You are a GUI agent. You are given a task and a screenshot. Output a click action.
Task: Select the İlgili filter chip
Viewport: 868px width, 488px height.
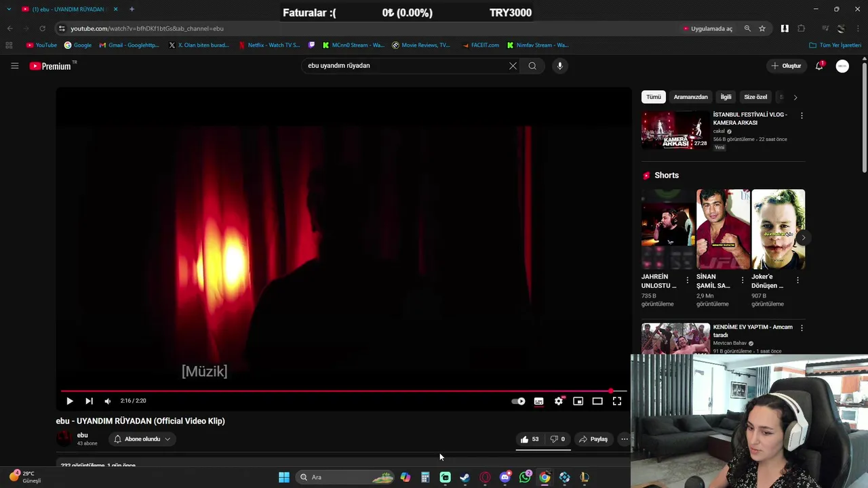726,97
